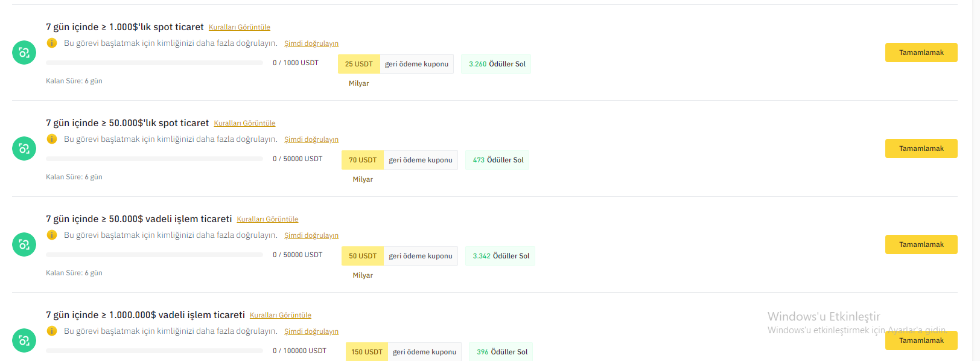Open Kuralları Görüntüle for 1.000$ spot task
980x361 pixels.
(240, 27)
